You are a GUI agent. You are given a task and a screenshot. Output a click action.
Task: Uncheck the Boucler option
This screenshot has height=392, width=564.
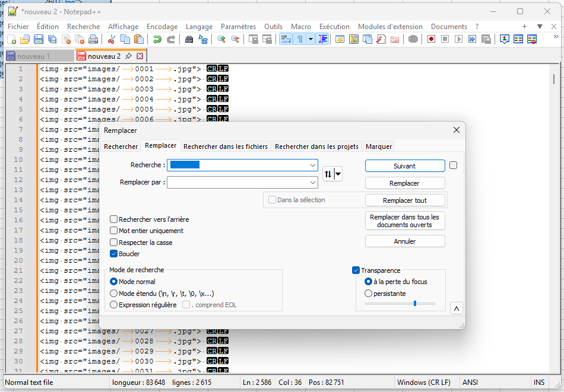click(x=114, y=254)
